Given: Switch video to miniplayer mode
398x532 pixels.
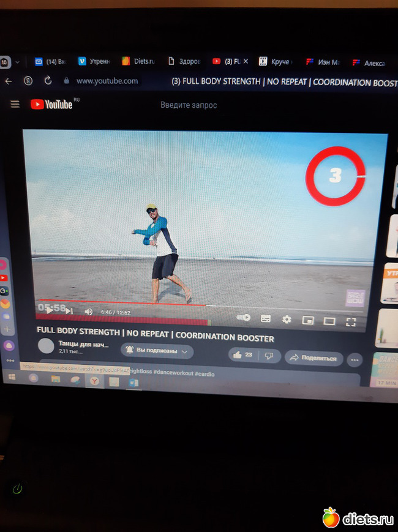Looking at the screenshot, I should pos(308,320).
